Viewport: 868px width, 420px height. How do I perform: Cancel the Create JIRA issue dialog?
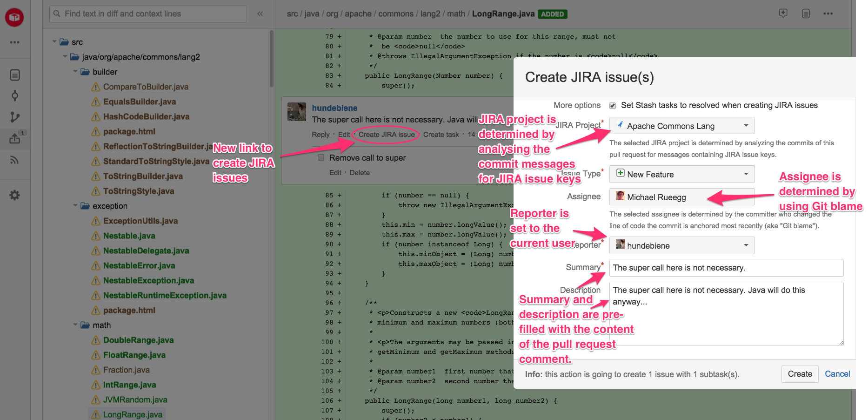click(x=837, y=374)
